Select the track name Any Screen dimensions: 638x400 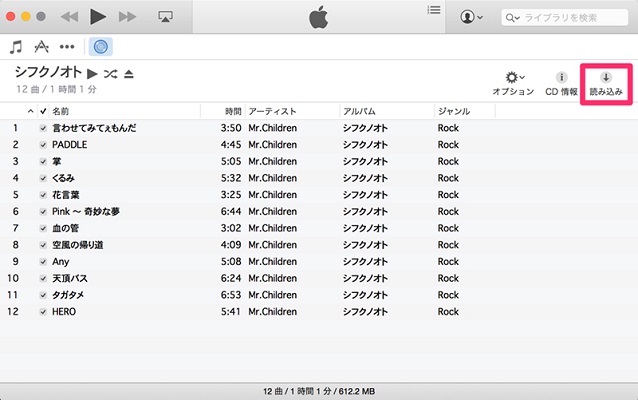coord(61,261)
